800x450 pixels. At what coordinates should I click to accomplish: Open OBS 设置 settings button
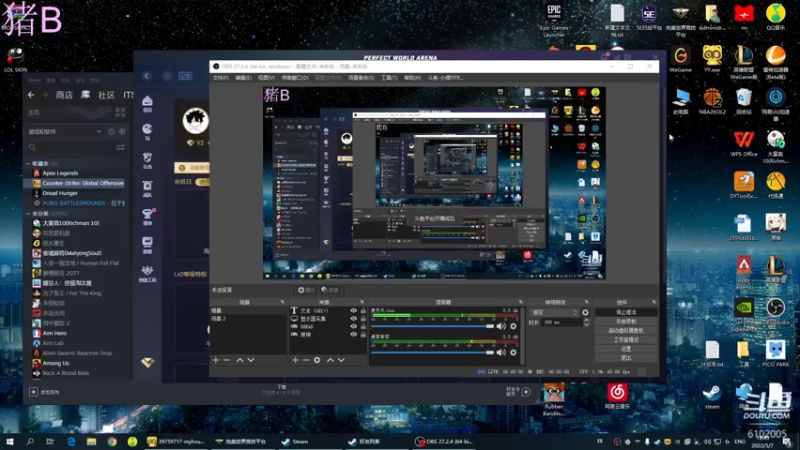[x=626, y=349]
